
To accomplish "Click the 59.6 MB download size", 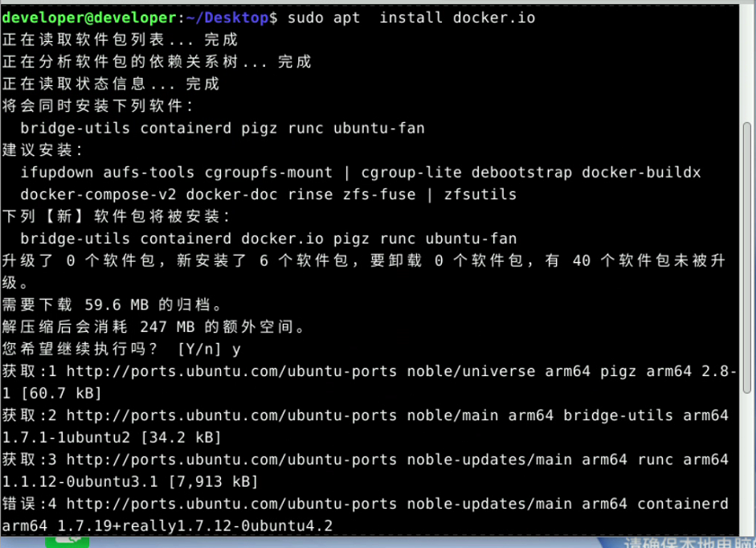I will point(112,305).
